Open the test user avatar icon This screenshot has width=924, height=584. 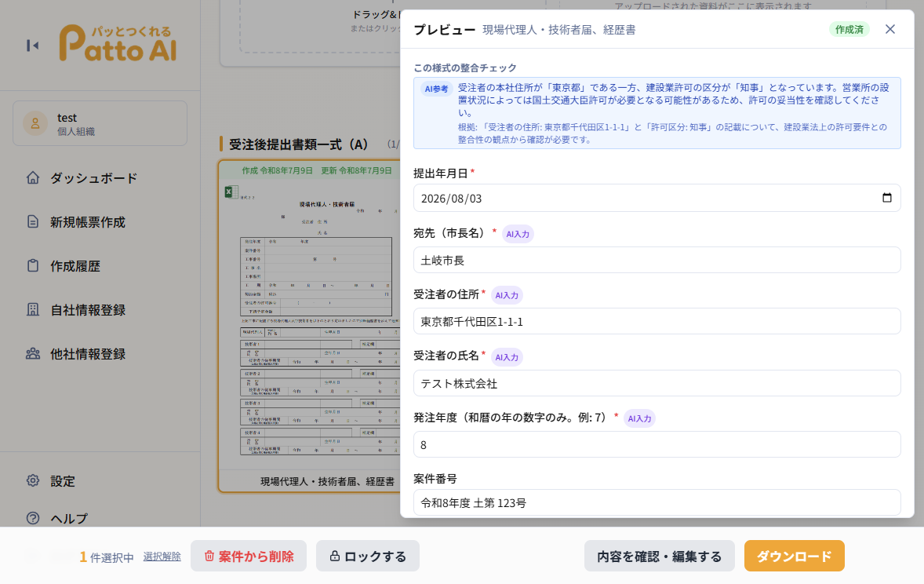[x=35, y=123]
